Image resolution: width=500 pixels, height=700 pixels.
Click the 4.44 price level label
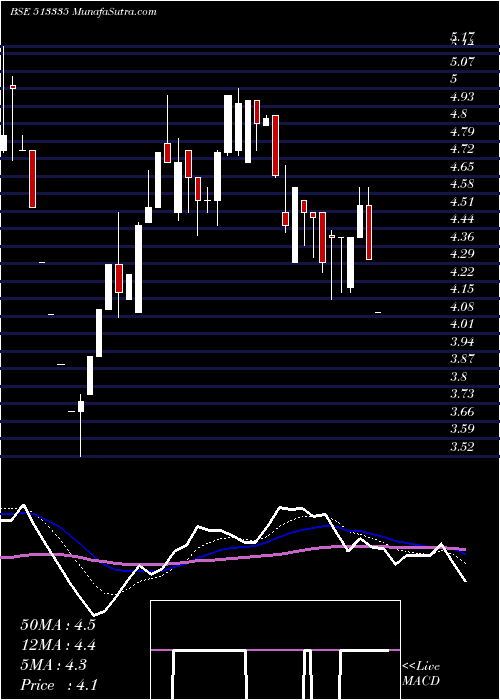tap(462, 219)
